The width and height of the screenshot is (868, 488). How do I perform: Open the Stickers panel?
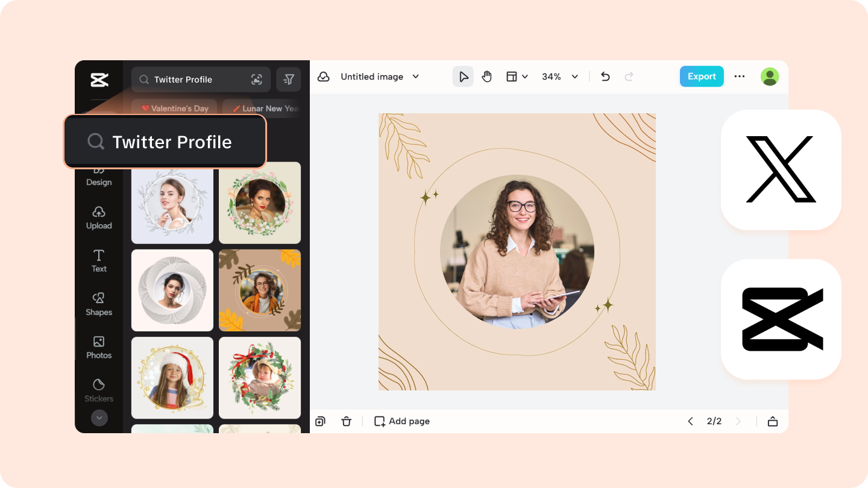99,390
